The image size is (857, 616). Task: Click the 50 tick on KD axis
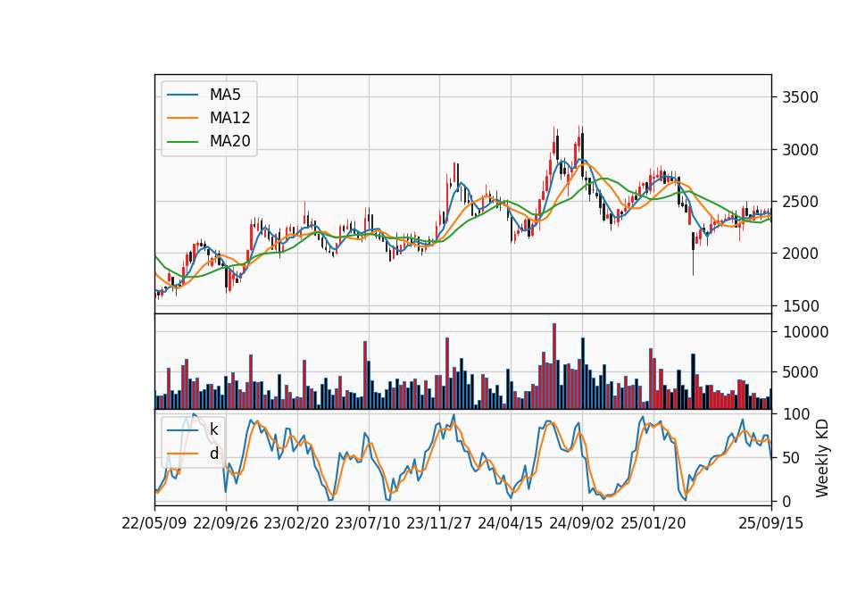[791, 458]
